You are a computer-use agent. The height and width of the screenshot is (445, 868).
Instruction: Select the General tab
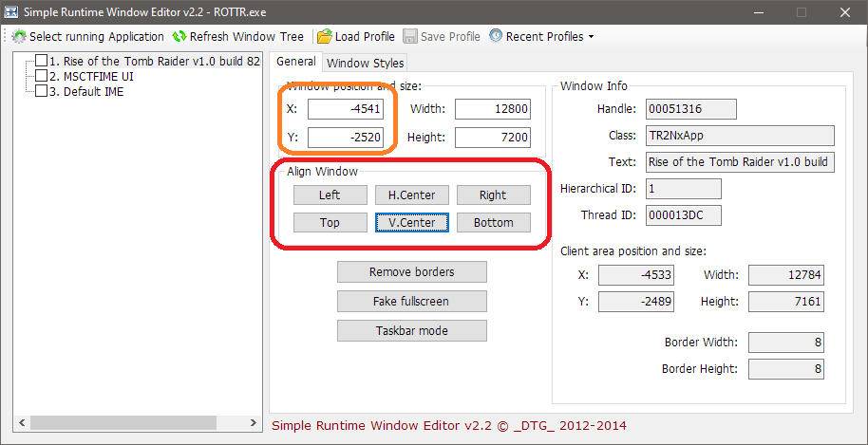coord(295,62)
